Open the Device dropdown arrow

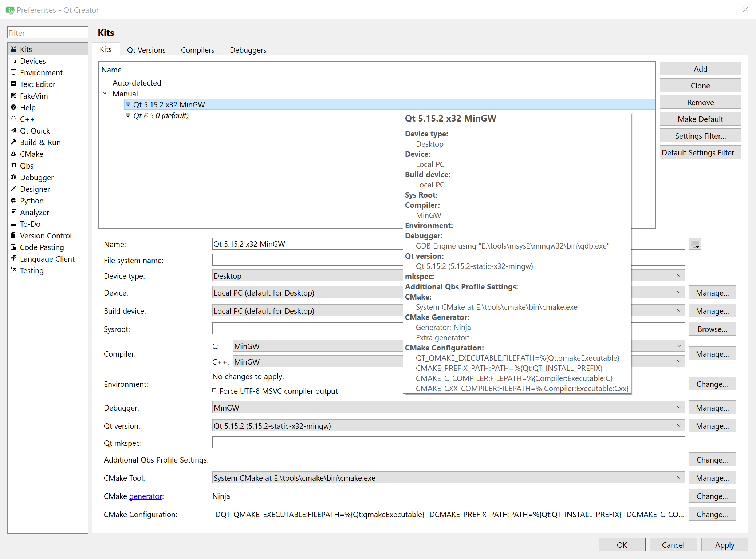(679, 292)
